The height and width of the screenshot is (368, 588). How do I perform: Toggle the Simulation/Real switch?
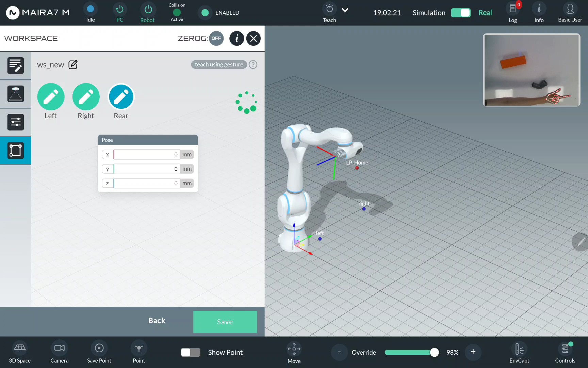[x=461, y=13]
